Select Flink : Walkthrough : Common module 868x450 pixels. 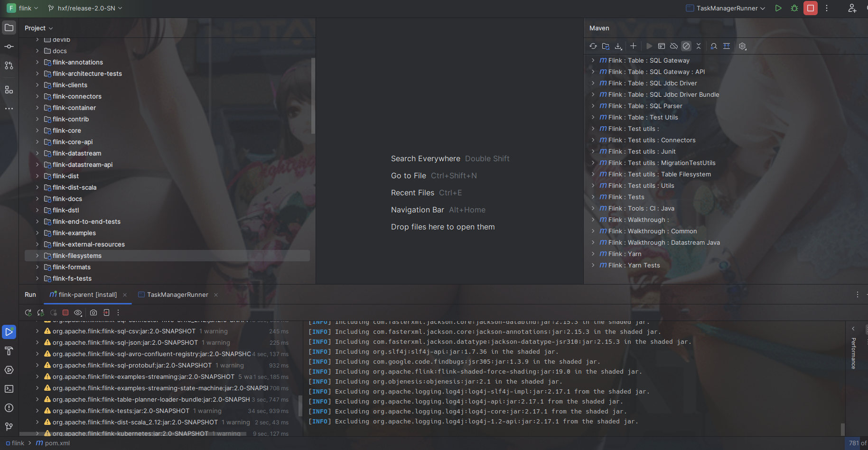(x=653, y=231)
